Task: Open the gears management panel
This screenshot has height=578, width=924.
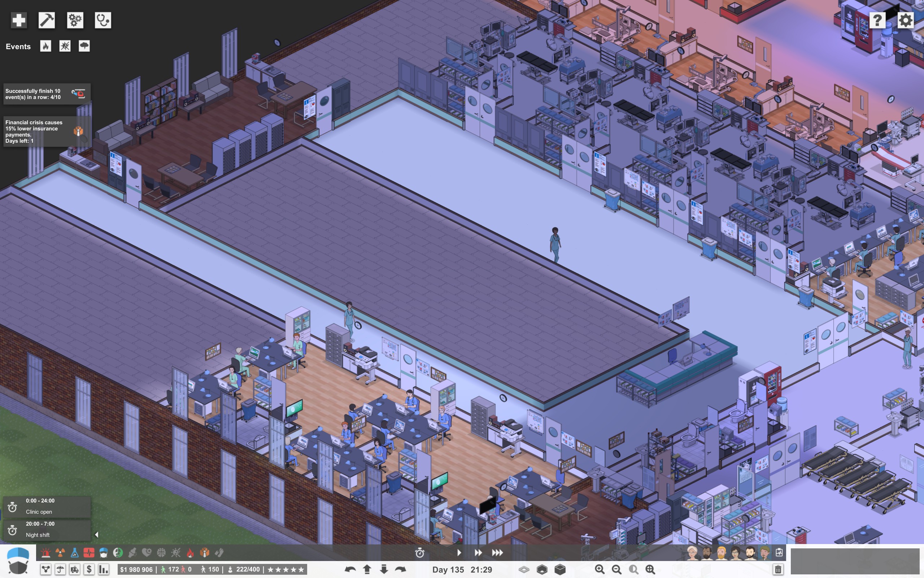Action: click(75, 20)
